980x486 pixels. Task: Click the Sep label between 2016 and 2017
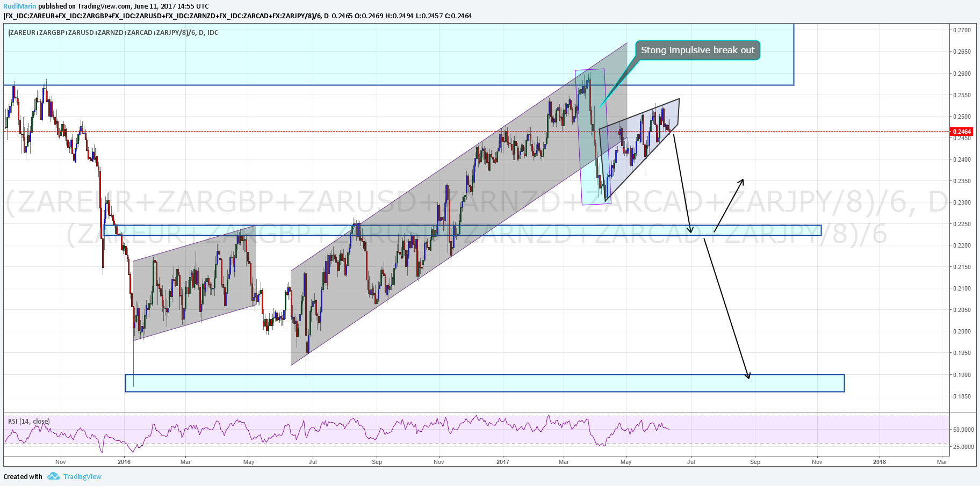coord(377,462)
